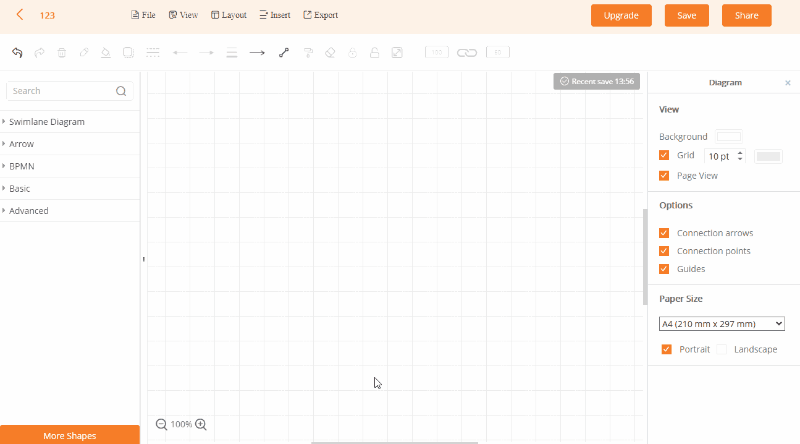
Task: Toggle the Grid checkbox
Action: point(664,155)
